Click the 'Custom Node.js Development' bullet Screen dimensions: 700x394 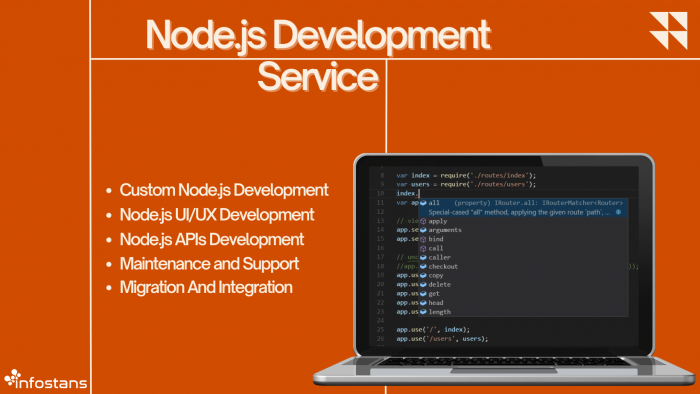(224, 190)
